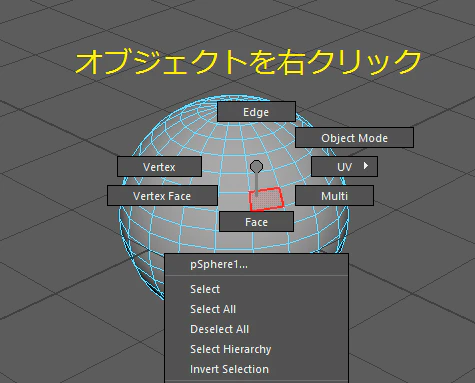Pick Multi component mode
The height and width of the screenshot is (383, 475).
(x=334, y=196)
